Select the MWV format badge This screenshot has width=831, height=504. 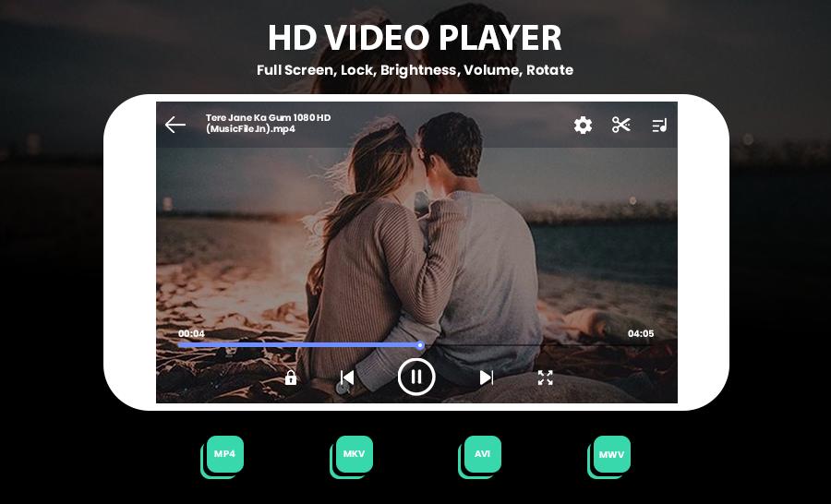coord(611,454)
